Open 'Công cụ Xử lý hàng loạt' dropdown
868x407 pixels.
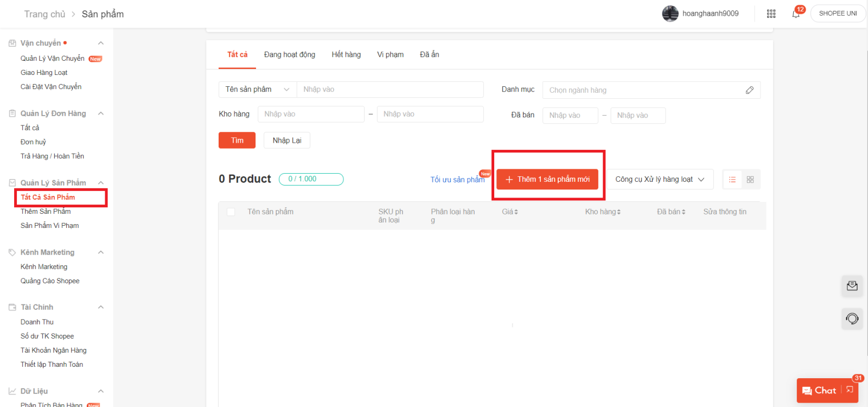coord(659,180)
